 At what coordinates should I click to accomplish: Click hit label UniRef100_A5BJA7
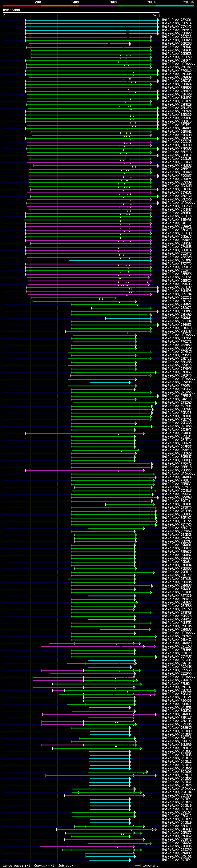point(177,67)
